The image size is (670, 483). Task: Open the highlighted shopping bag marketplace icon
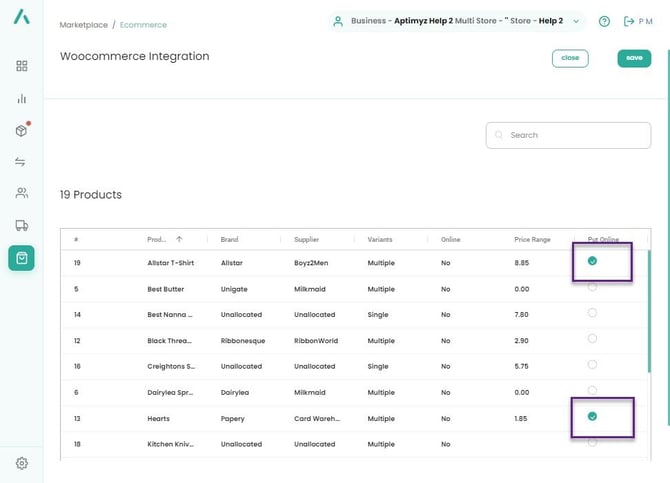pyautogui.click(x=22, y=258)
